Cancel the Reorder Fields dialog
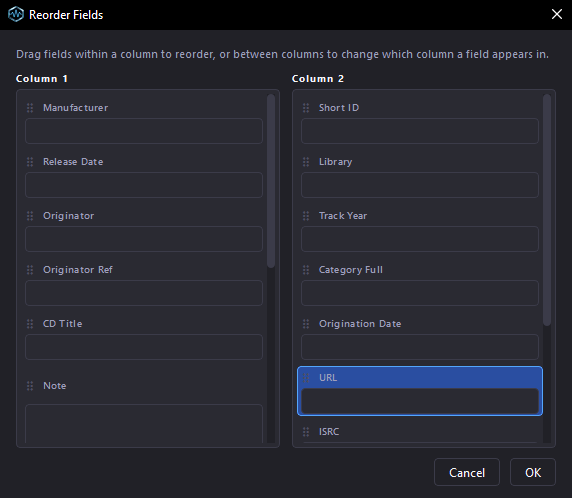 pyautogui.click(x=467, y=472)
